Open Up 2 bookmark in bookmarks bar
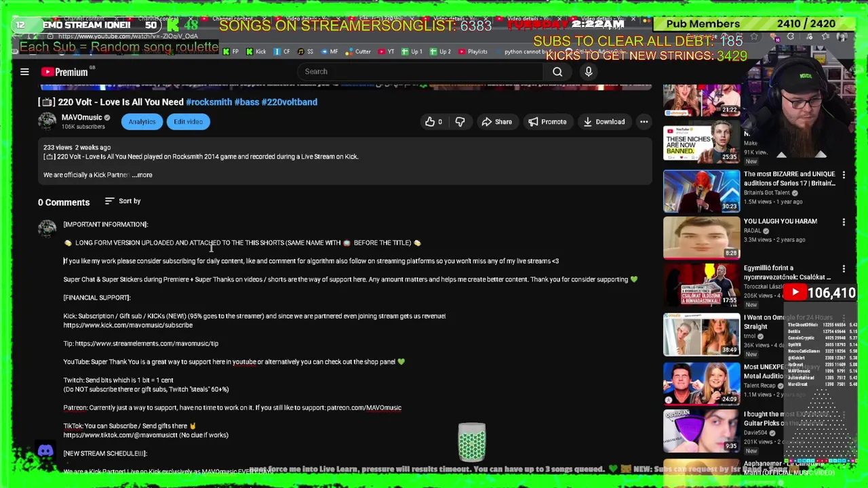This screenshot has height=488, width=868. pos(441,52)
